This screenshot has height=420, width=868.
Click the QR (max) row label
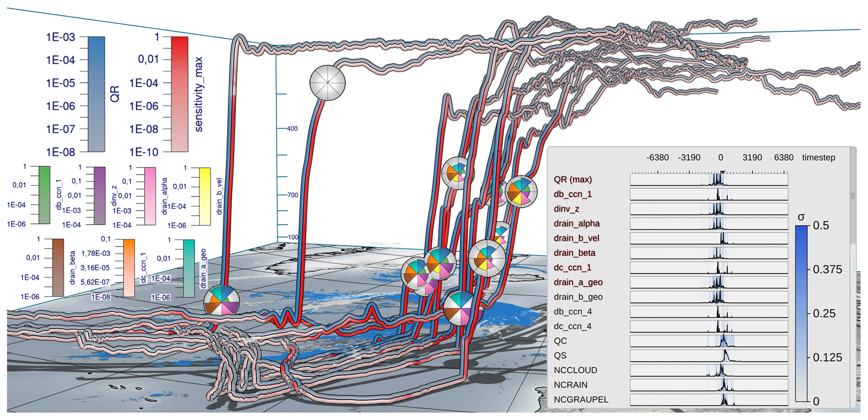(572, 180)
